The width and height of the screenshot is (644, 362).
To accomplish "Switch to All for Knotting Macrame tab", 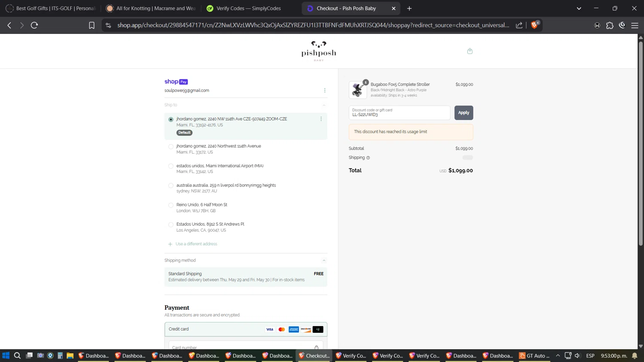I will pos(151,8).
